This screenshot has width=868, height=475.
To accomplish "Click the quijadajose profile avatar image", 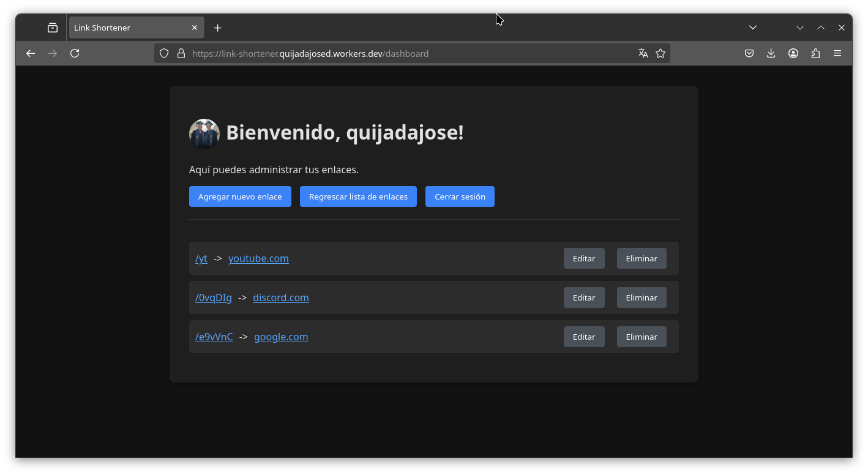I will pos(204,133).
